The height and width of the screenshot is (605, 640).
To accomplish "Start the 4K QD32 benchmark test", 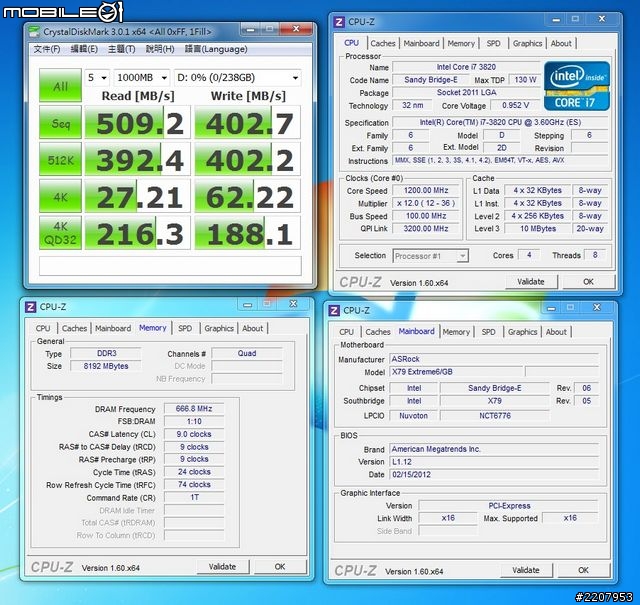I will click(60, 233).
